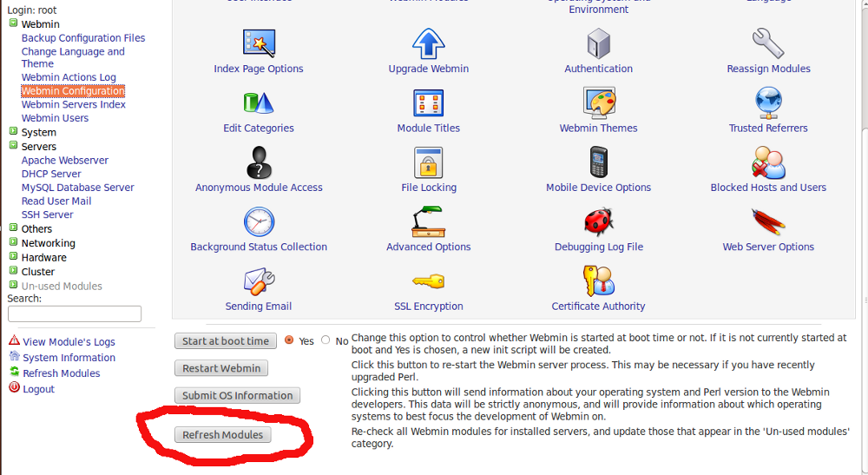Open the Authentication icon
This screenshot has width=868, height=475.
pyautogui.click(x=598, y=43)
